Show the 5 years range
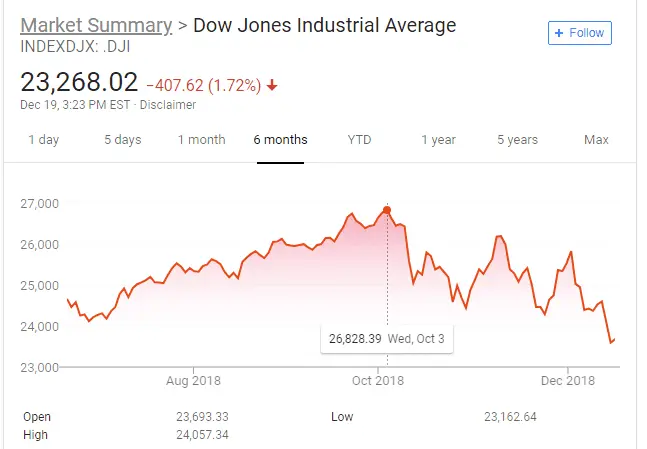Image resolution: width=647 pixels, height=449 pixels. pos(517,140)
